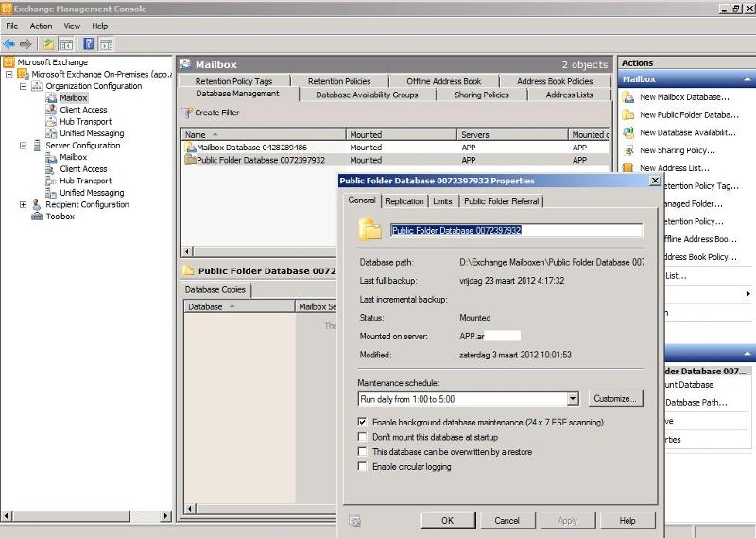Click New Mailbox Database action icon

(628, 97)
